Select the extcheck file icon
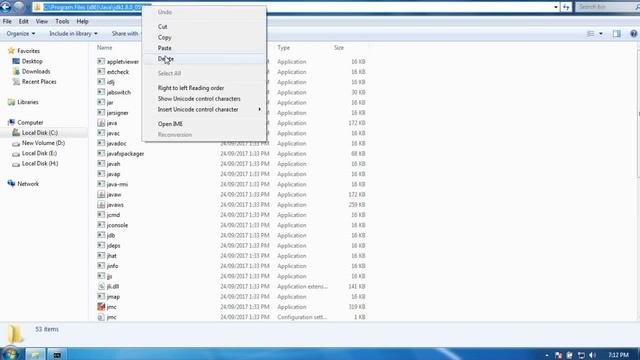The height and width of the screenshot is (360, 640). [x=101, y=72]
